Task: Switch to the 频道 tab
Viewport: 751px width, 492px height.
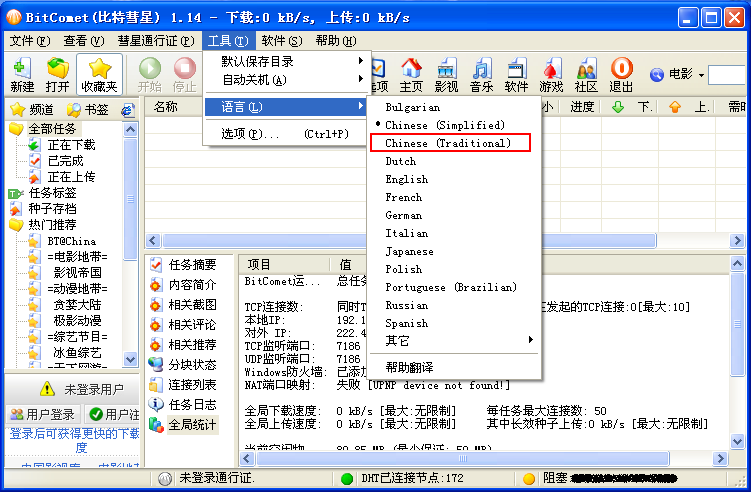Action: [33, 110]
